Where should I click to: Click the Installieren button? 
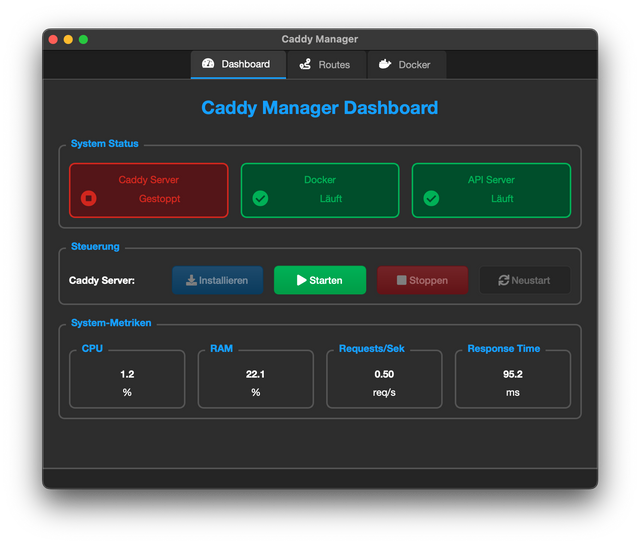[x=218, y=280]
